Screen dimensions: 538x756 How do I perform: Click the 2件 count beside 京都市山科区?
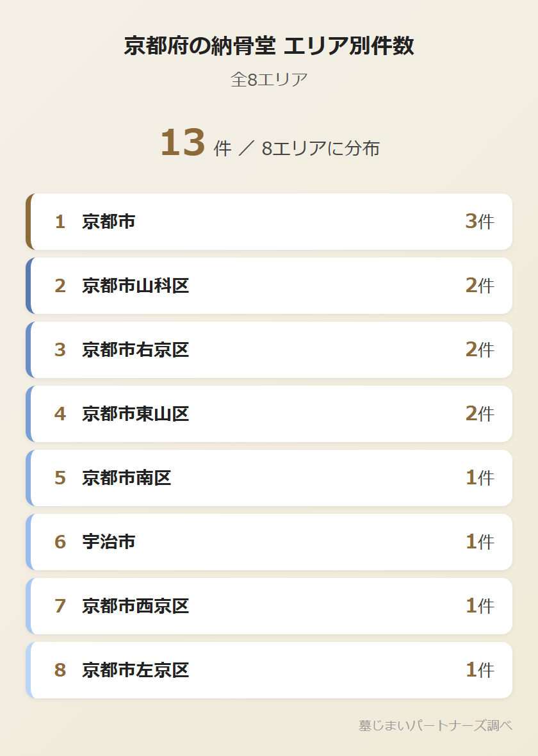[x=479, y=286]
